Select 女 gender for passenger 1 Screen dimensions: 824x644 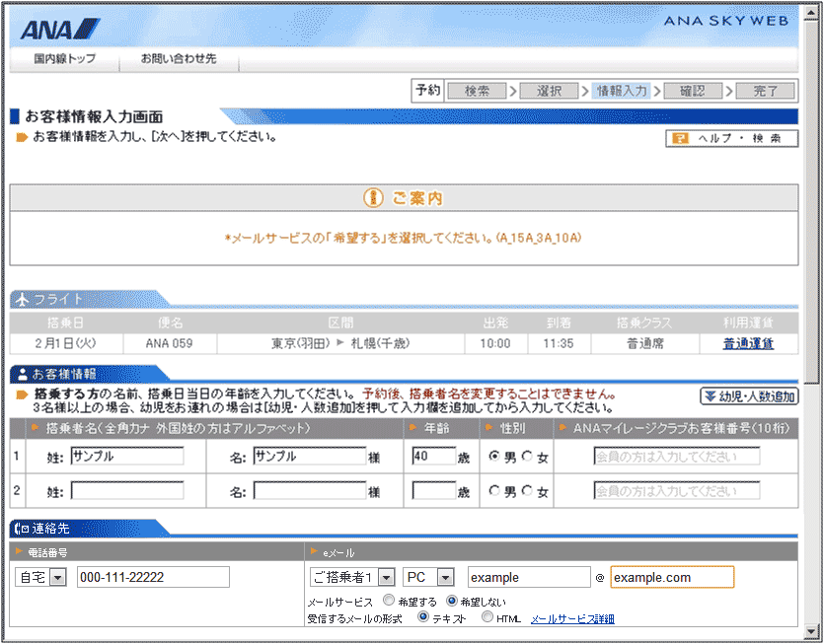527,456
